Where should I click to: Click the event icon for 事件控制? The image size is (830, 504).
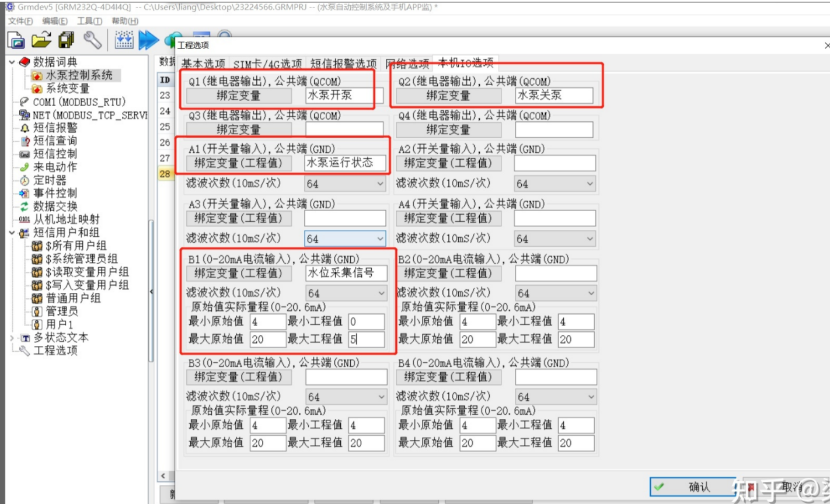tap(25, 193)
